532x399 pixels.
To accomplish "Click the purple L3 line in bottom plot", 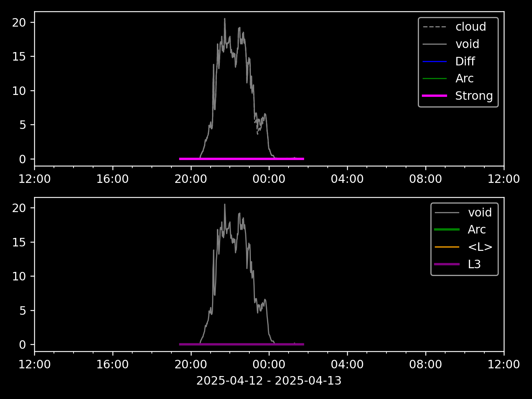I will 242,344.
